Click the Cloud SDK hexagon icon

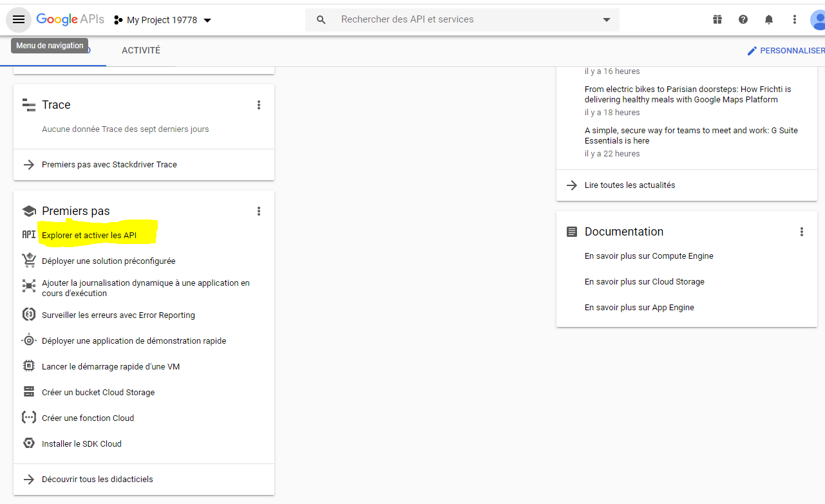(28, 443)
